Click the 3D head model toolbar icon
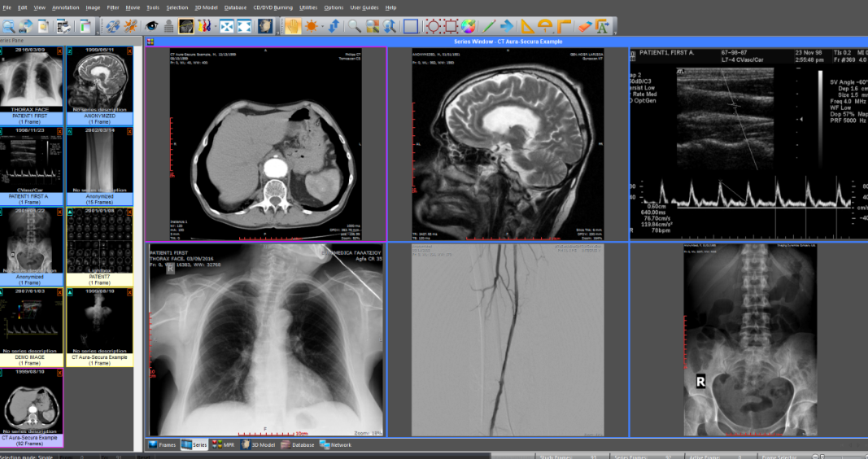Screen dimensions: 868x459 [x=265, y=26]
